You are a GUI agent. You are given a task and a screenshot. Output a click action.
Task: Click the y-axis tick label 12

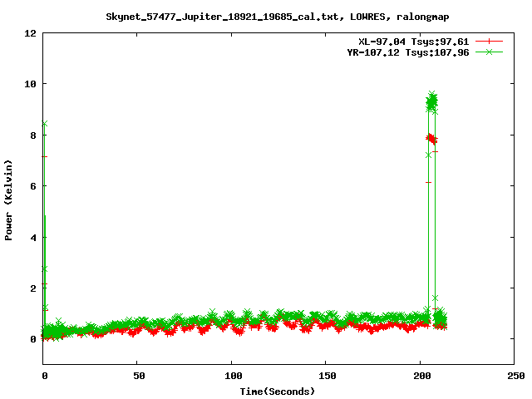(x=31, y=33)
